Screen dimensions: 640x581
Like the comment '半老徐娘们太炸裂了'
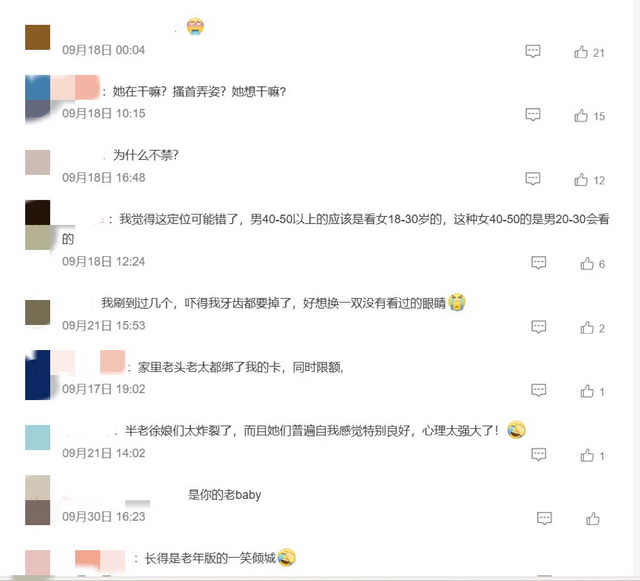[587, 455]
